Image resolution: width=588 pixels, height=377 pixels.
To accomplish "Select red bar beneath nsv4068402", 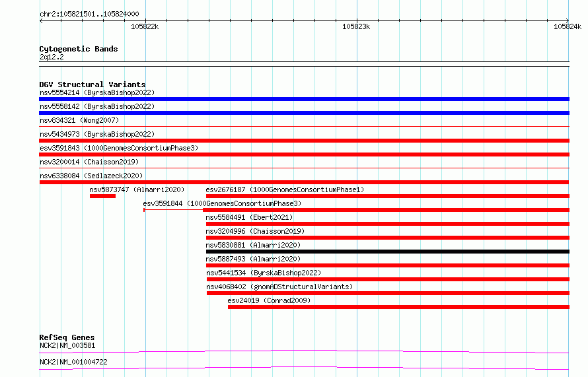I will (x=388, y=293).
